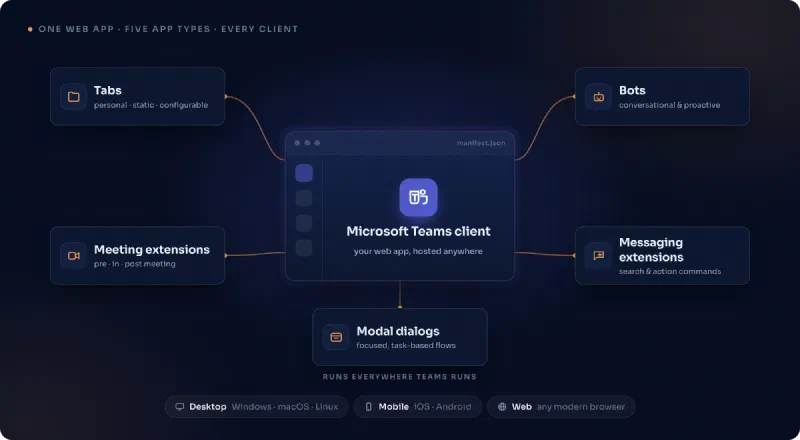Viewport: 800px width, 440px height.
Task: Click 'search & action commands' subtitle
Action: tap(670, 272)
